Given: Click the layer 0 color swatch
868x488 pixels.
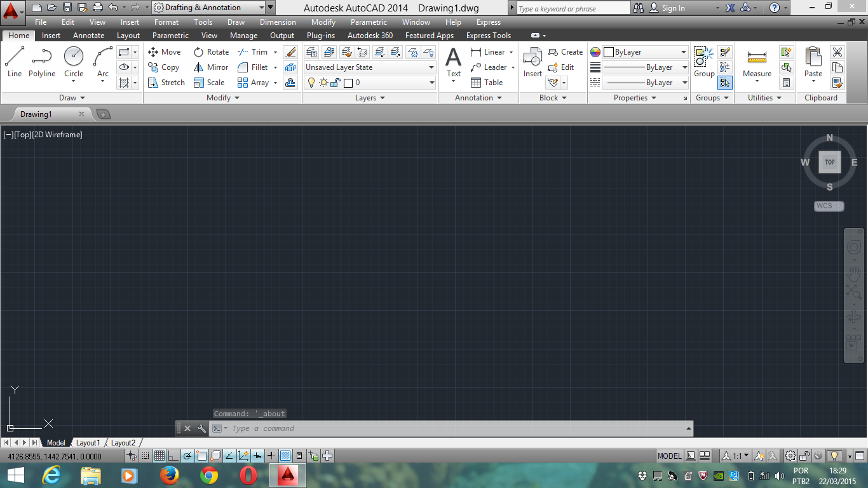Looking at the screenshot, I should click(x=348, y=83).
